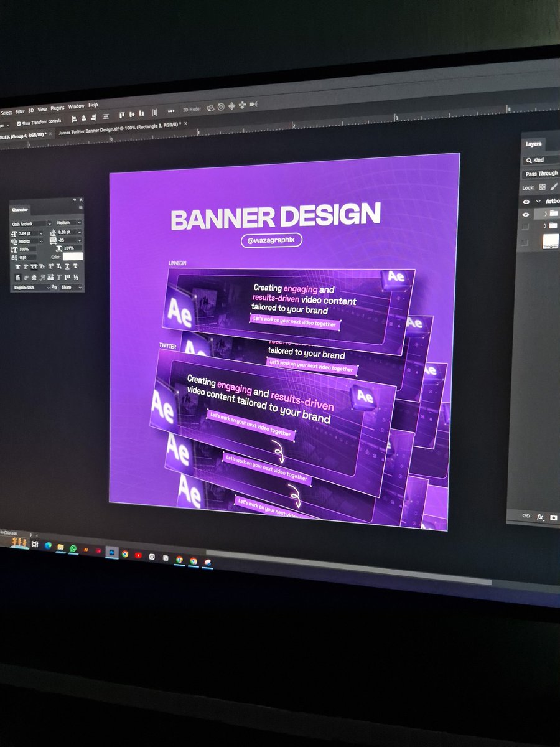Click the link layers icon
Screen dimensions: 560x747
pos(526,515)
